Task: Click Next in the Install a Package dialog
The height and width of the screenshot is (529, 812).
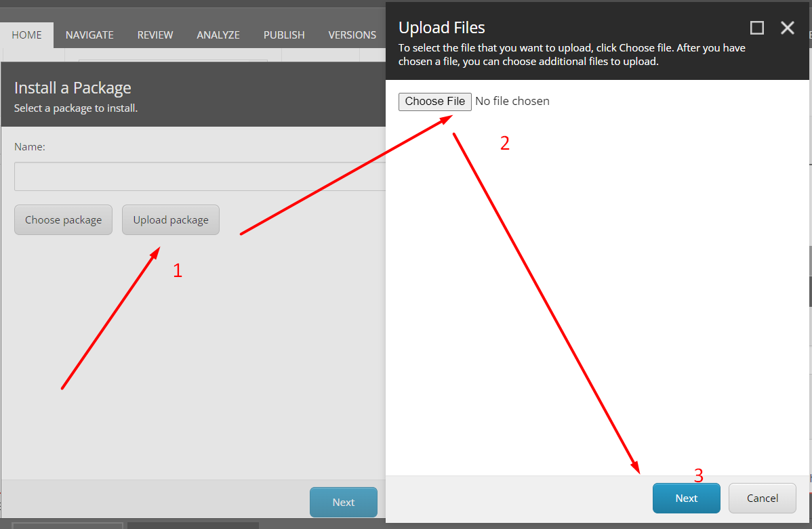Action: pos(344,502)
